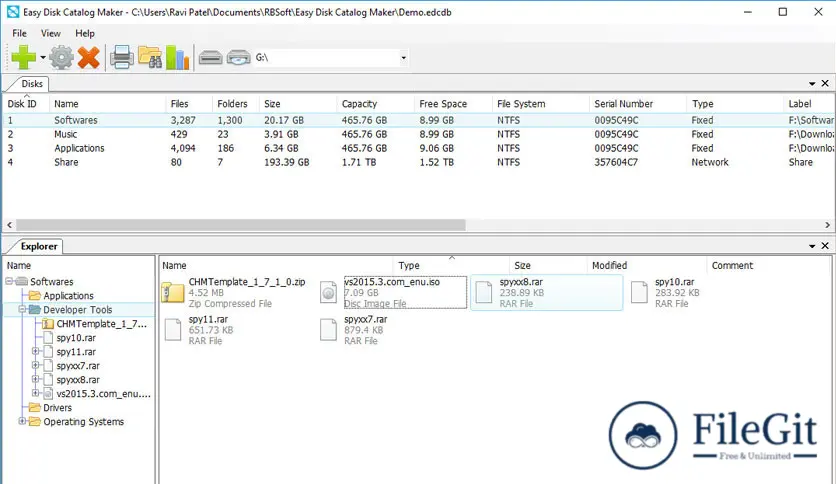Sort disks by Name column header
The width and height of the screenshot is (836, 484).
click(x=108, y=104)
